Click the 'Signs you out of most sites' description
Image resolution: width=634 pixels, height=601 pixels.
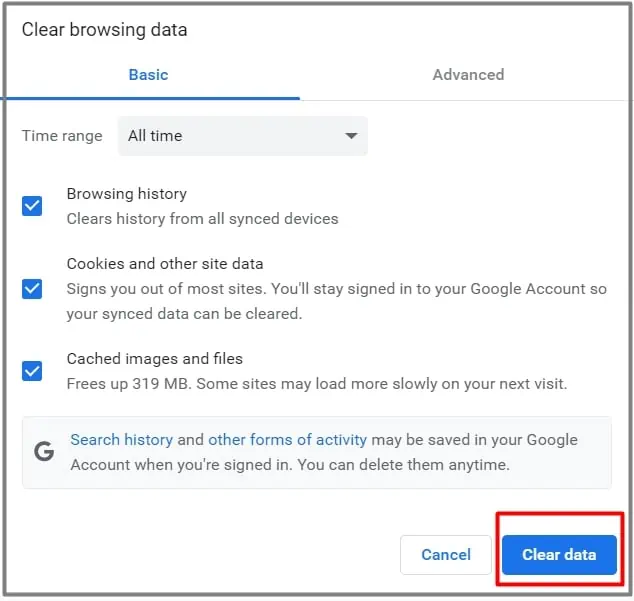coord(336,301)
